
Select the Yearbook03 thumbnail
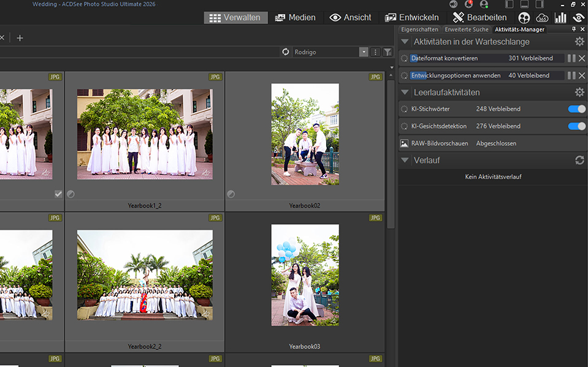pyautogui.click(x=305, y=274)
